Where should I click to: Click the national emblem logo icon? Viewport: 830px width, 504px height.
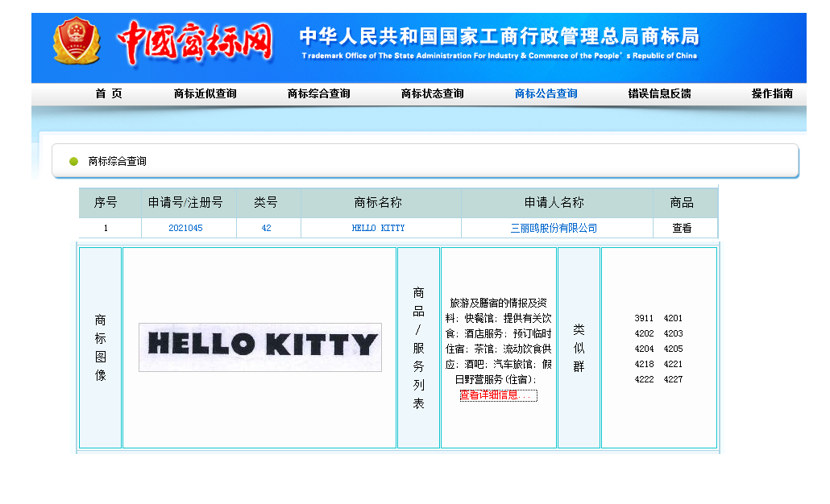pyautogui.click(x=77, y=41)
